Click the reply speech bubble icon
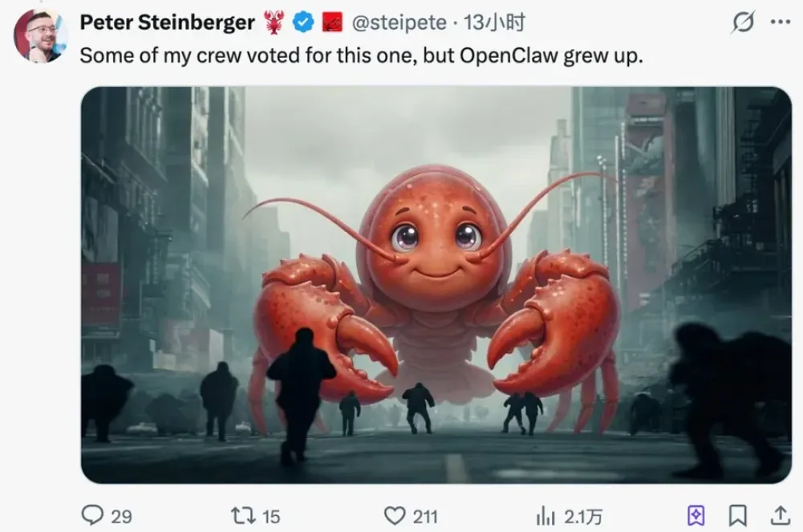Image resolution: width=803 pixels, height=532 pixels. 92,515
